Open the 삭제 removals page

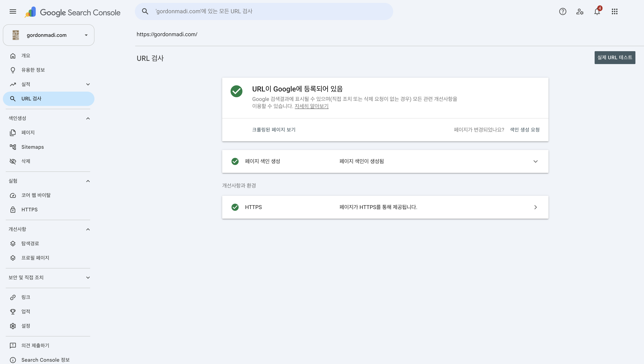(x=48, y=161)
